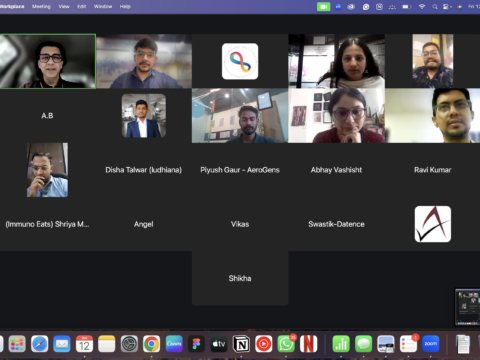Launch Figma from the dock
480x360 pixels.
pos(196,344)
